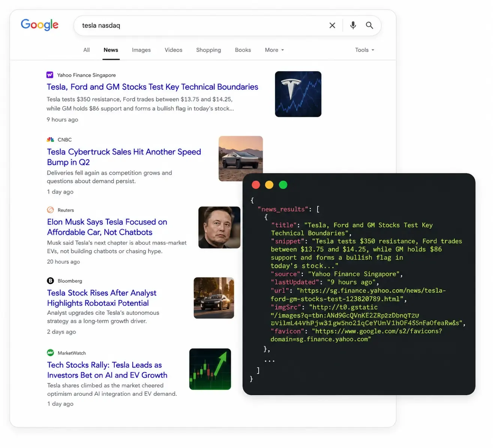
Task: Click the Bloomberg favicon
Action: (50, 281)
